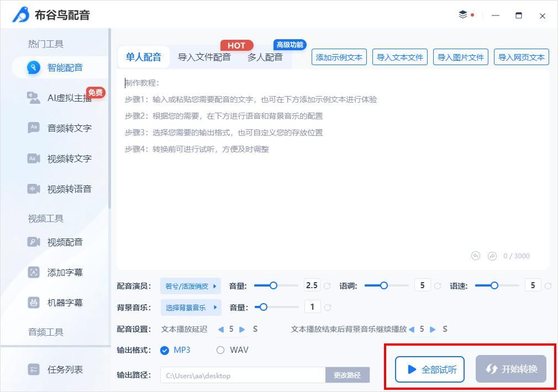Viewport: 558px width, 392px height.
Task: Click the sidebar vertical scrollbar
Action: point(109,119)
